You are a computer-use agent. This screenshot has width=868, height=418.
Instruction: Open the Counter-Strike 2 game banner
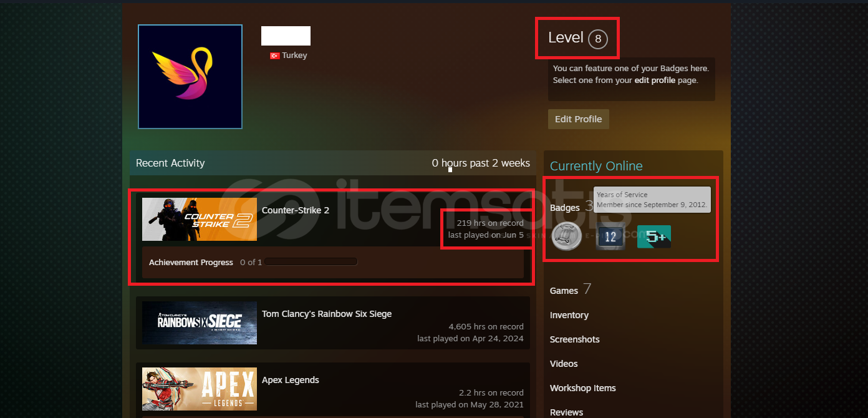click(200, 220)
